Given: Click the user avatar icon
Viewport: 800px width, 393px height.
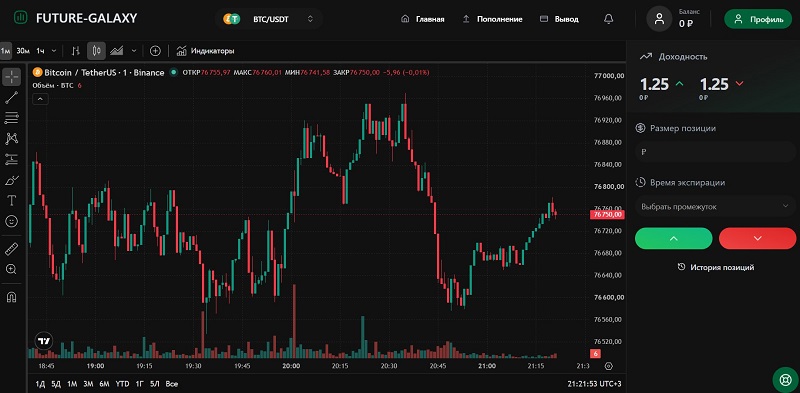Looking at the screenshot, I should (x=659, y=19).
